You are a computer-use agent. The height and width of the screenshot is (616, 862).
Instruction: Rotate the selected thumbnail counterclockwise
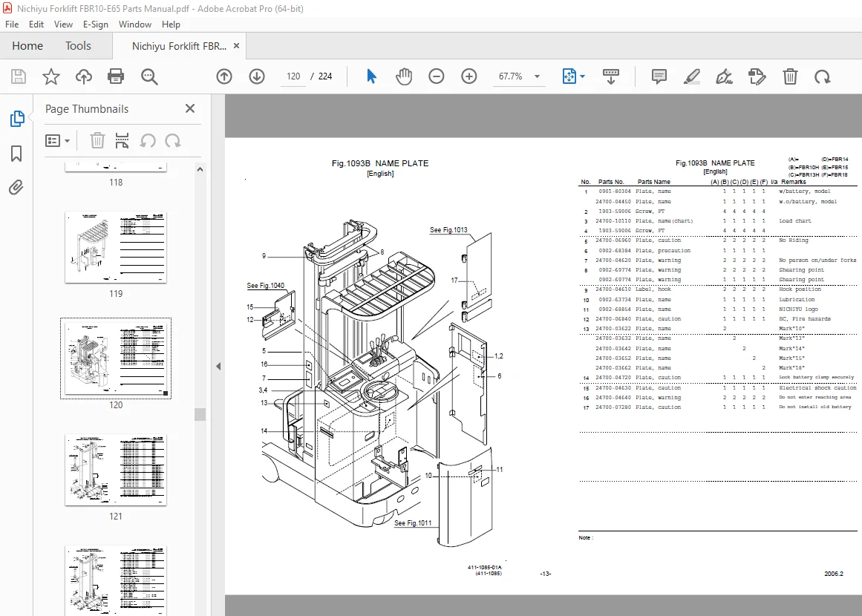coord(147,141)
